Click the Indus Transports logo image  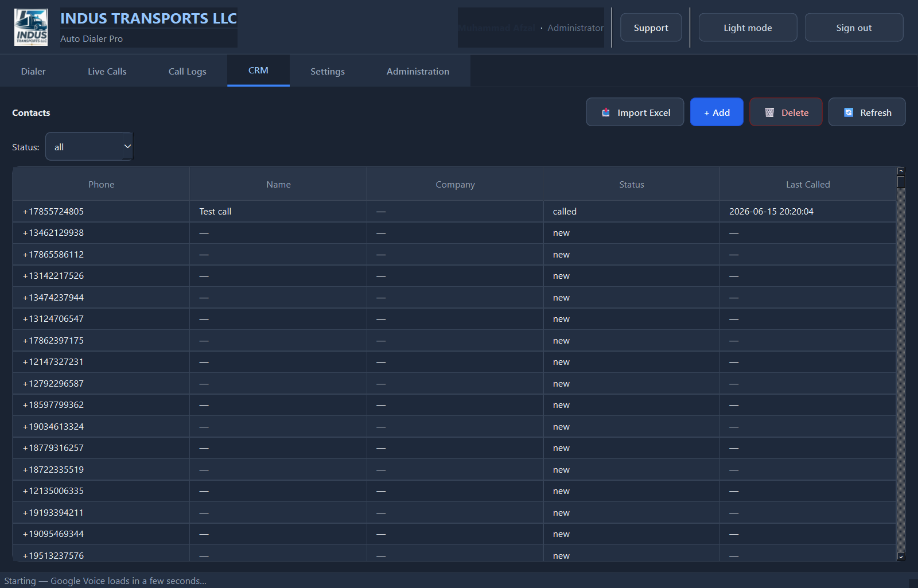(31, 28)
